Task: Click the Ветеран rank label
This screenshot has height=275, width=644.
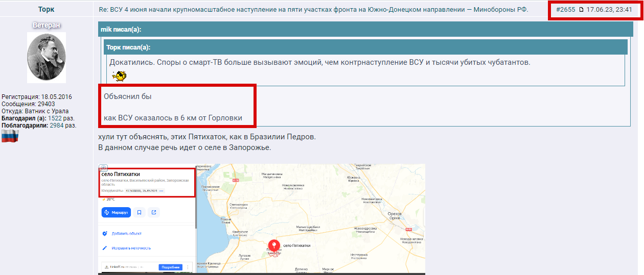Action: 46,25
